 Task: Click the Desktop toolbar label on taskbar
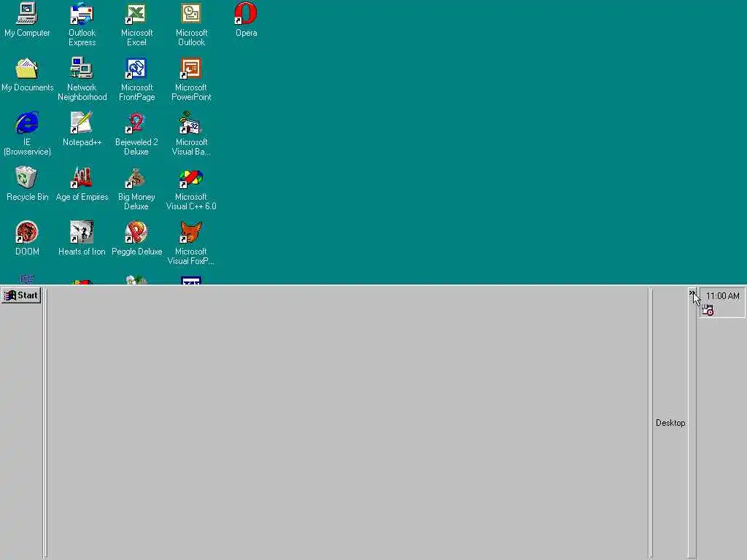tap(670, 423)
